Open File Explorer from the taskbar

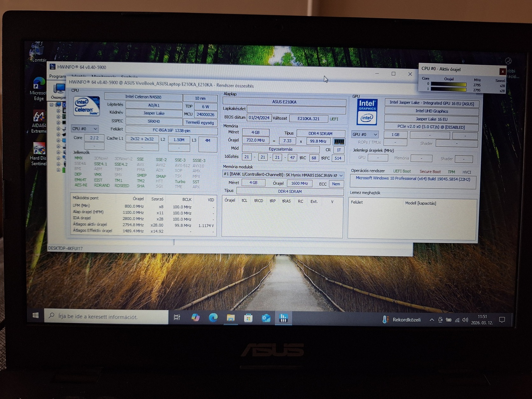(231, 318)
